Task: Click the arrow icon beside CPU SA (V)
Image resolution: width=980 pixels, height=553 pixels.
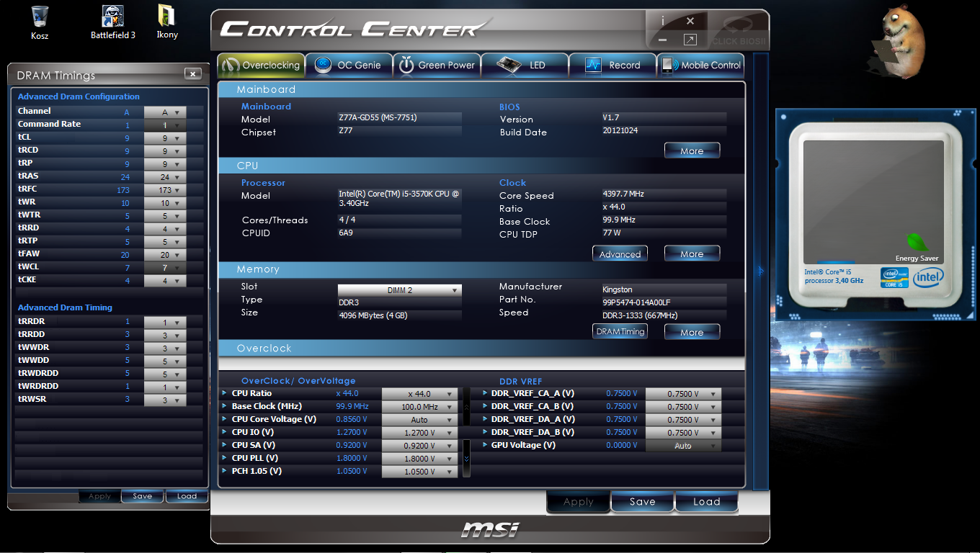Action: point(225,445)
